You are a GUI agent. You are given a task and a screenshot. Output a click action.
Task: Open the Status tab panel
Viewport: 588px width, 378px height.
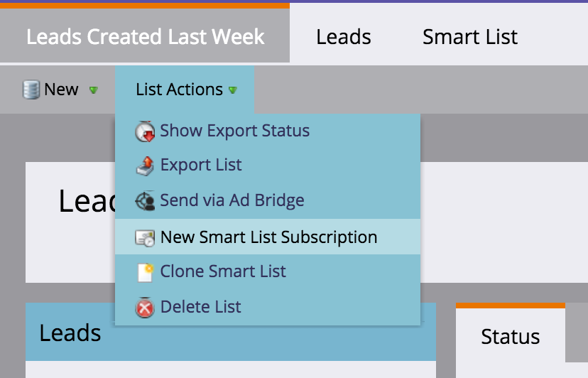tap(510, 336)
